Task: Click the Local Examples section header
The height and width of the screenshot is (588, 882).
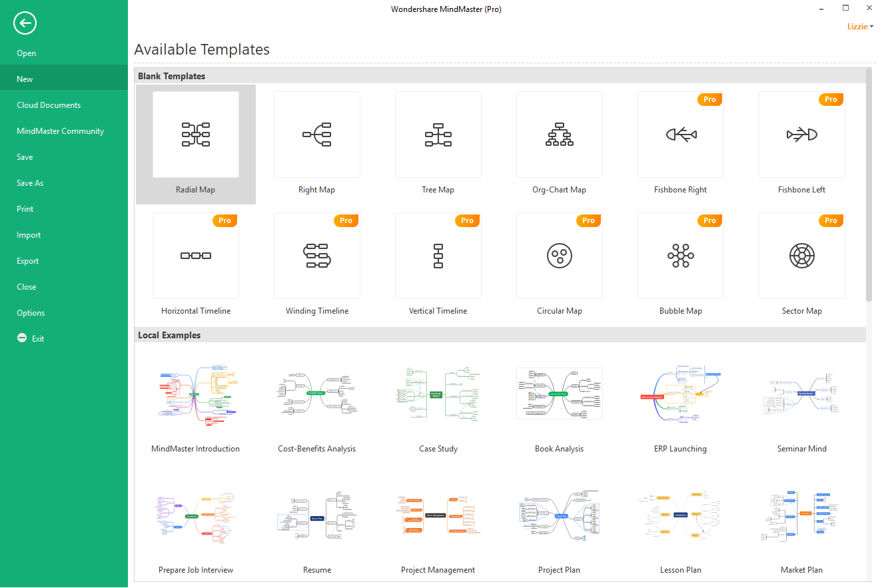Action: (x=500, y=335)
